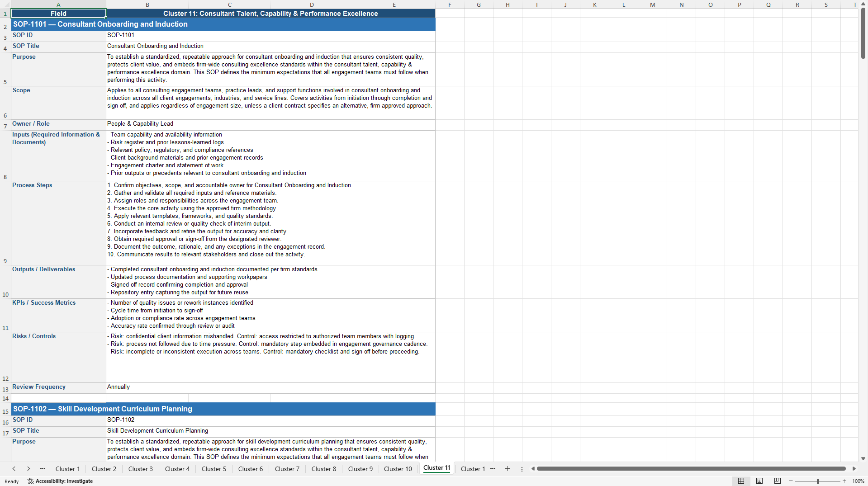Select column A header

tap(58, 5)
